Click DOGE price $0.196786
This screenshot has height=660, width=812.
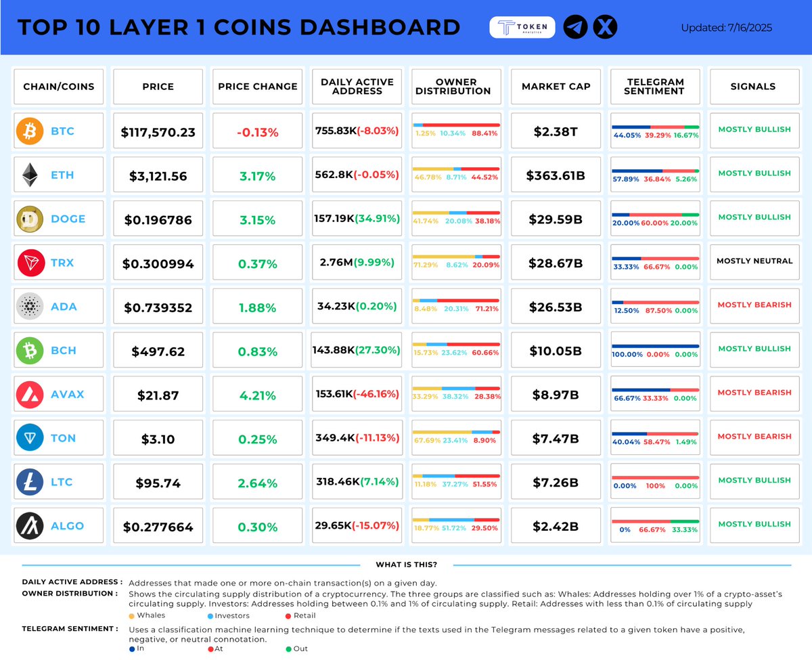[158, 220]
